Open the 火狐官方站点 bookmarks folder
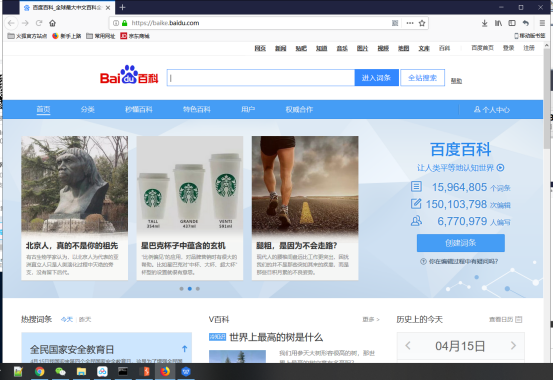 pos(27,36)
